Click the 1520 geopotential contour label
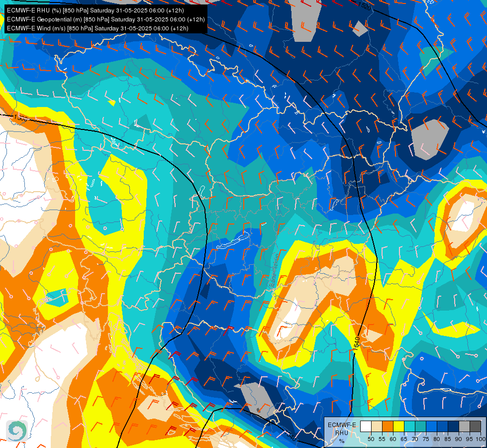Image resolution: width=487 pixels, height=448 pixels. 365,5
